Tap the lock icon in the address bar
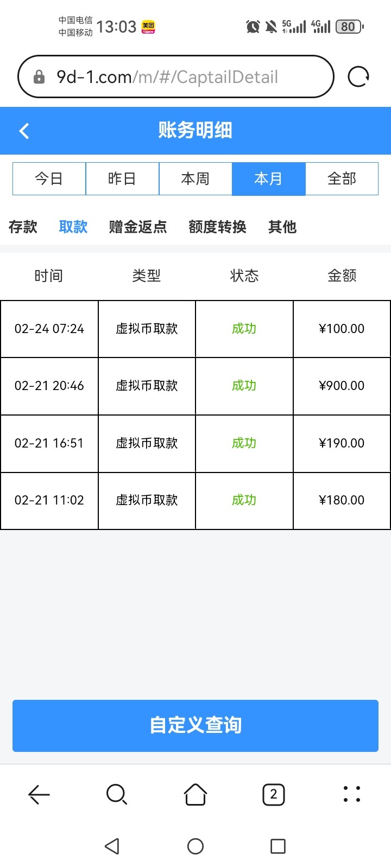391x868 pixels. [39, 77]
